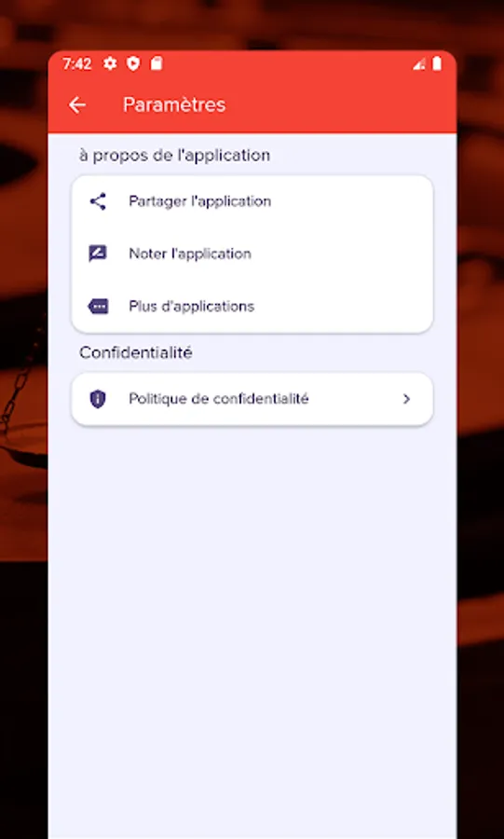This screenshot has height=839, width=504.
Task: Click the Confidentialité section heading
Action: pos(136,352)
